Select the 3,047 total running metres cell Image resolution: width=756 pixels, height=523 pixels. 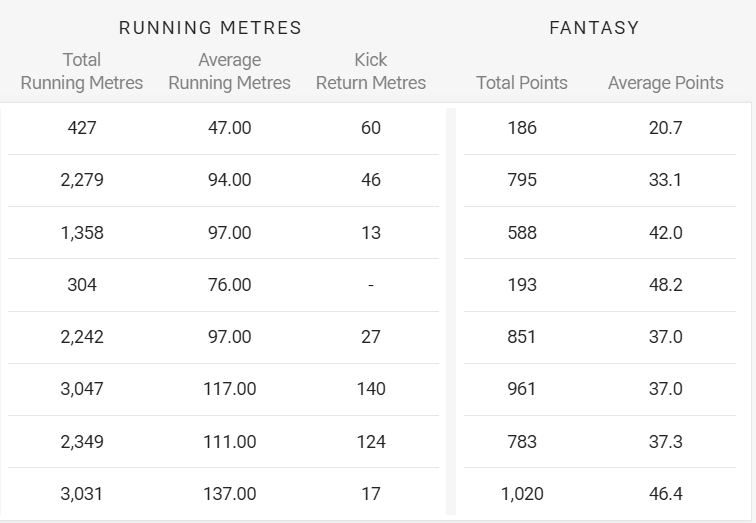coord(82,389)
